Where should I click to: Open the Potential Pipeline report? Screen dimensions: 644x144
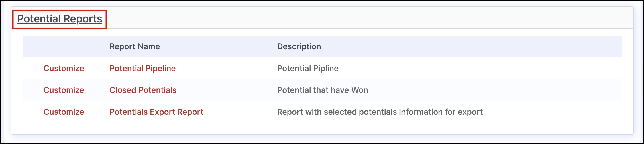pos(143,68)
